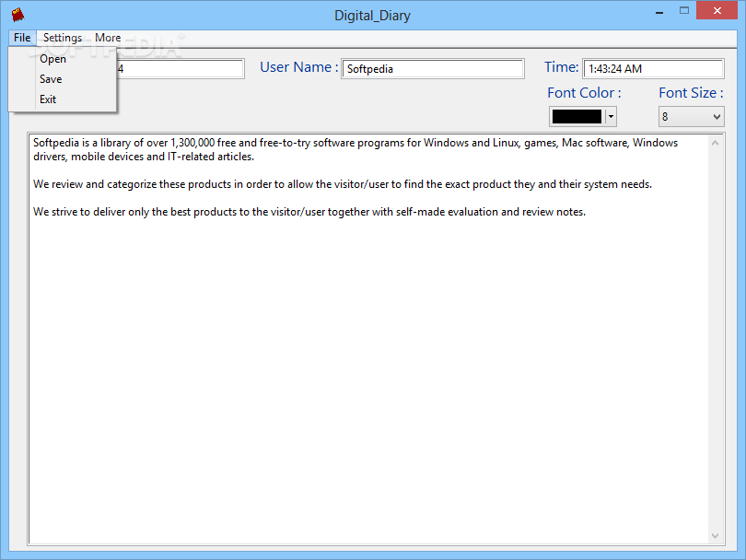Click the scrollbar up arrow in text area
The height and width of the screenshot is (560, 746).
715,143
